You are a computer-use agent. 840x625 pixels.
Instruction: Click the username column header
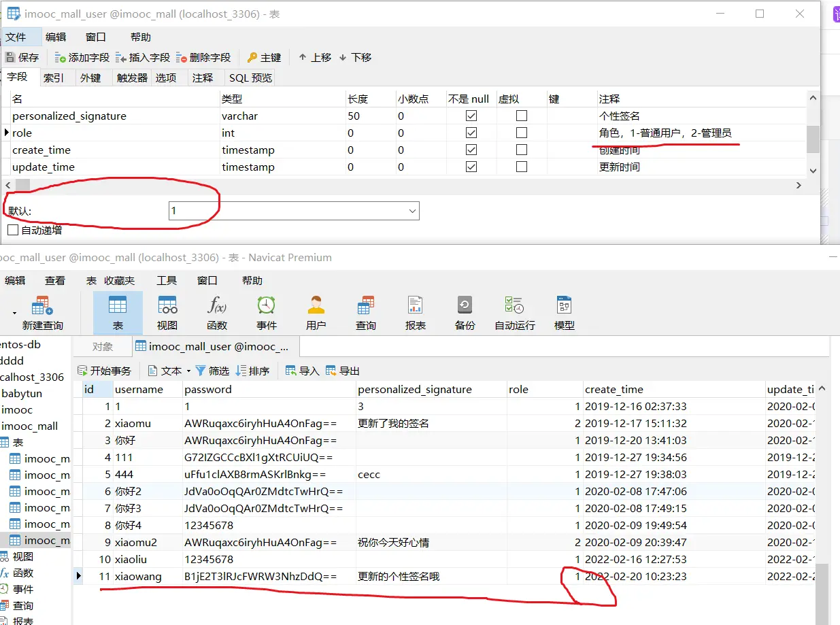coord(147,389)
